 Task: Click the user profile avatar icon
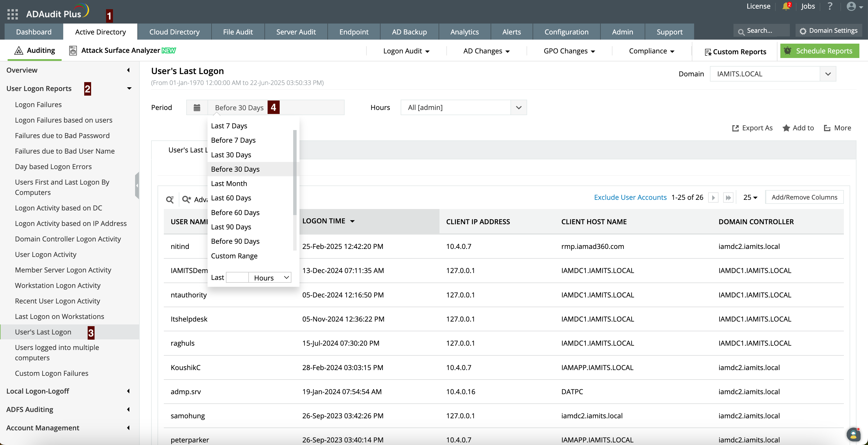click(851, 6)
